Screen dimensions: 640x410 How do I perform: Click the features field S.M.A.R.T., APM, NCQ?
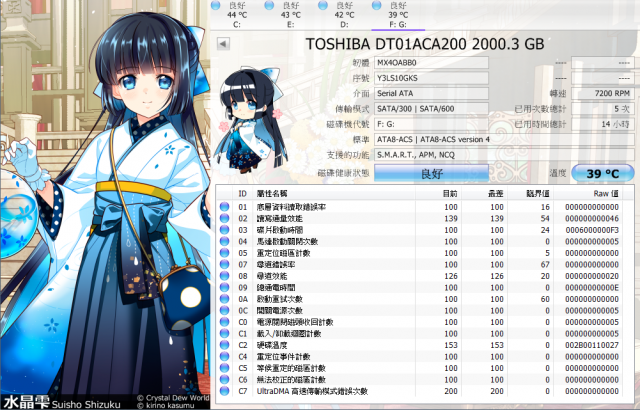point(504,155)
